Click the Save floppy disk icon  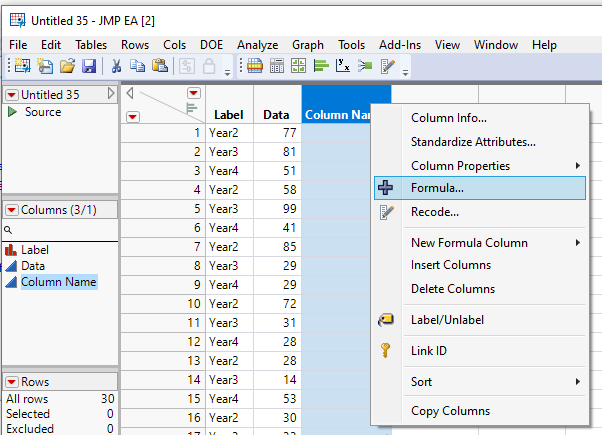pos(88,66)
